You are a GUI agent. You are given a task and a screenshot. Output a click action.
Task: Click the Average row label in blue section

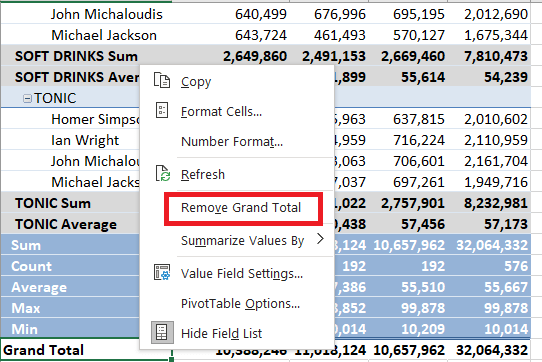coord(39,287)
